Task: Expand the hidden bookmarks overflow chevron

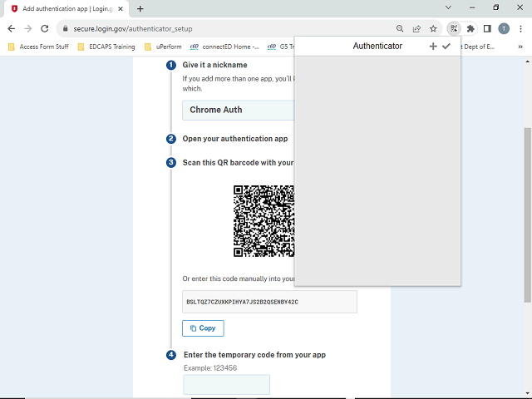Action: pyautogui.click(x=520, y=47)
